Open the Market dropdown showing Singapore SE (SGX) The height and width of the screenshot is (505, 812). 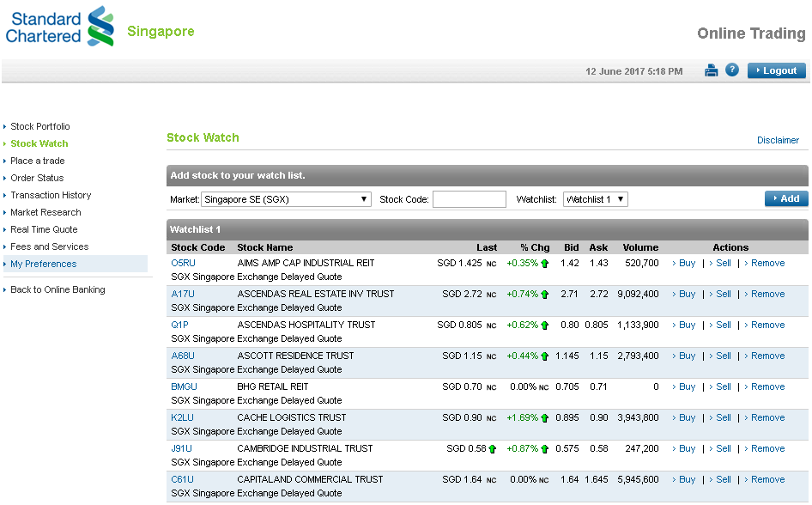point(286,199)
